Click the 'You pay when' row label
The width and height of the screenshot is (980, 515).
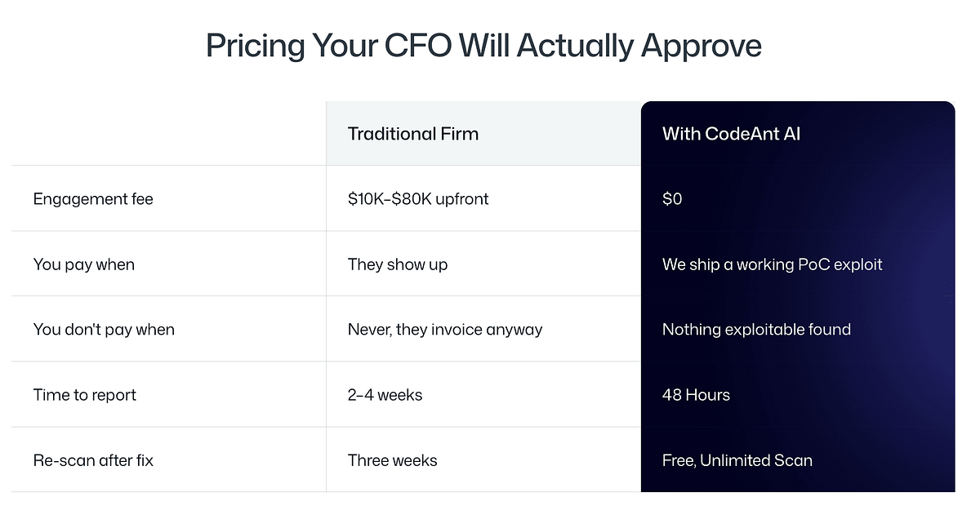[x=84, y=264]
